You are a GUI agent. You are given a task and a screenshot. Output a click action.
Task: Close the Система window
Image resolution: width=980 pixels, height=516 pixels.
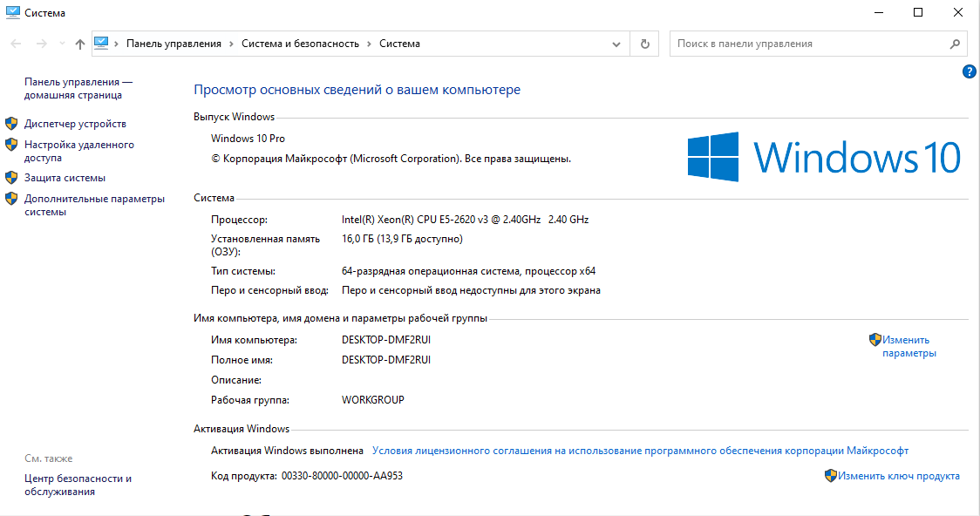(x=958, y=12)
